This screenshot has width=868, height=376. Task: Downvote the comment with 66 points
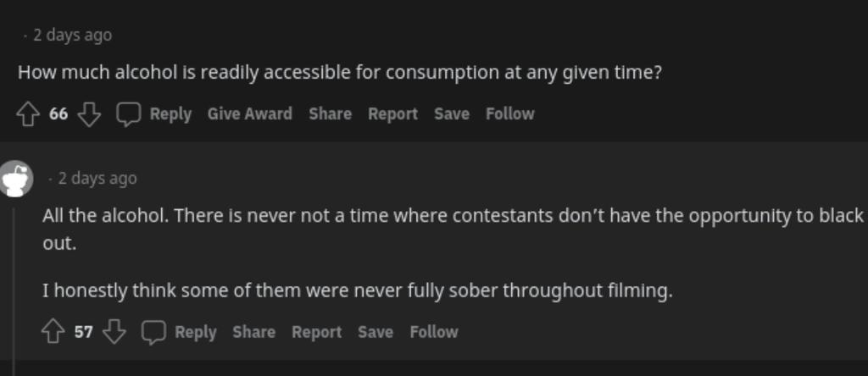pos(89,114)
